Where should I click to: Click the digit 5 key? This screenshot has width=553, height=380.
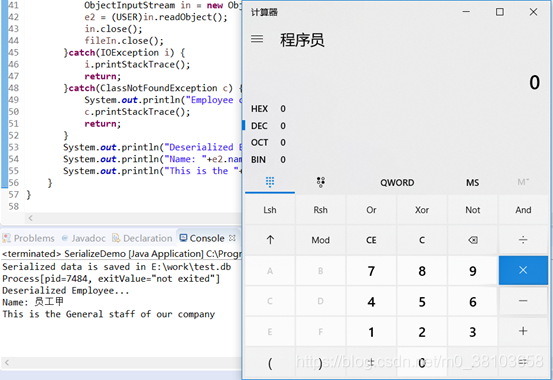tap(422, 301)
